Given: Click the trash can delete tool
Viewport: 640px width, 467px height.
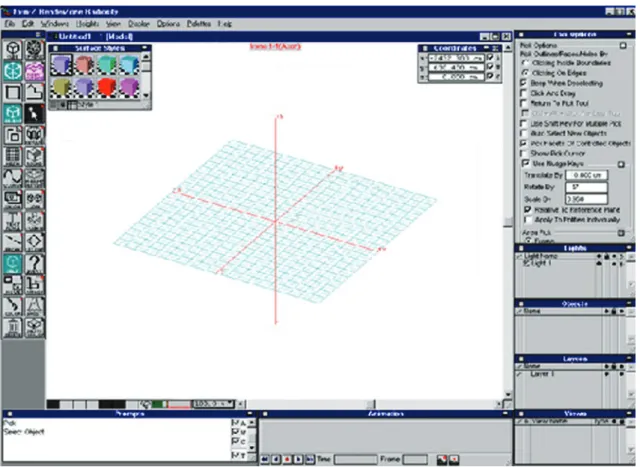Looking at the screenshot, I should 13,327.
